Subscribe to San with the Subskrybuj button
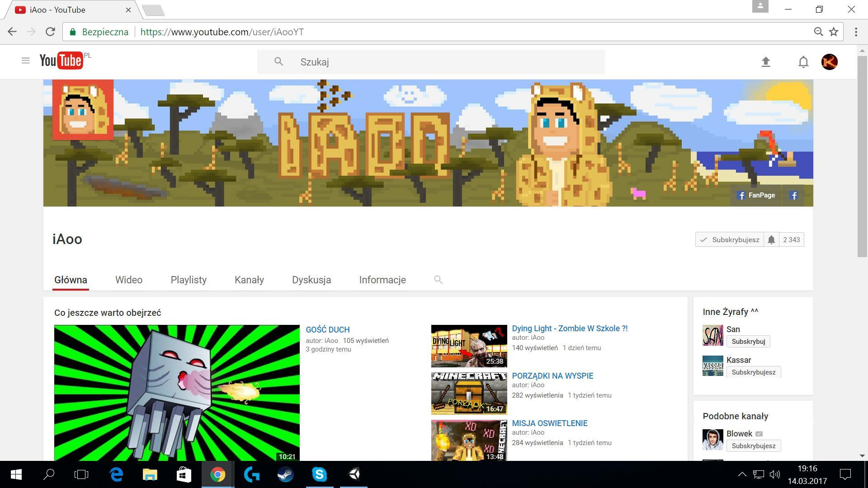 (x=748, y=342)
